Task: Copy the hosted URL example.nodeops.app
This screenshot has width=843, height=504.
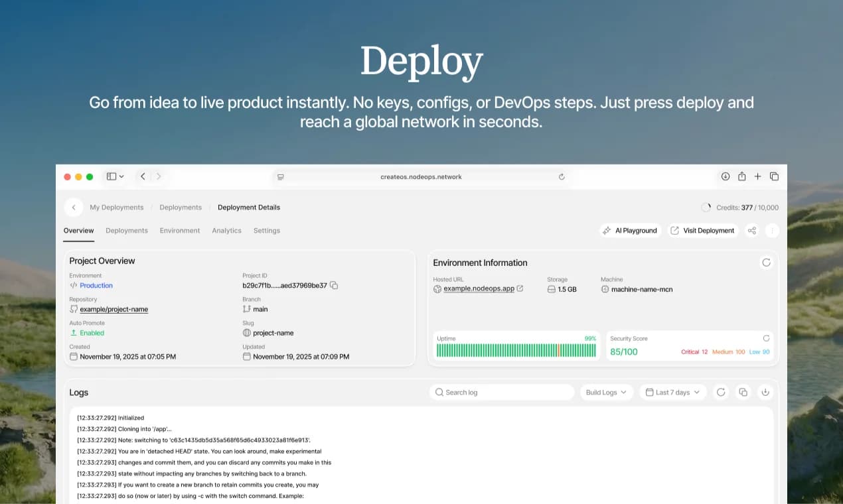Action: click(x=520, y=288)
